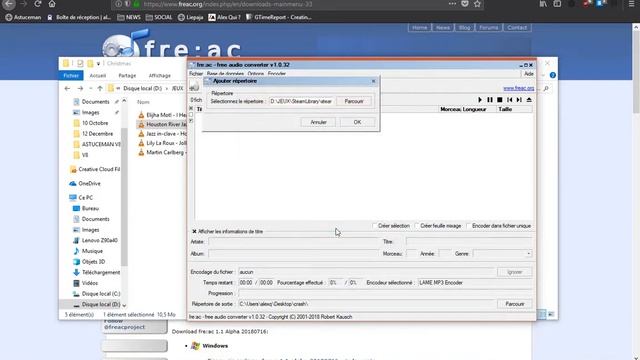This screenshot has height=360, width=640.
Task: Confirm the dialog with OK
Action: click(357, 122)
